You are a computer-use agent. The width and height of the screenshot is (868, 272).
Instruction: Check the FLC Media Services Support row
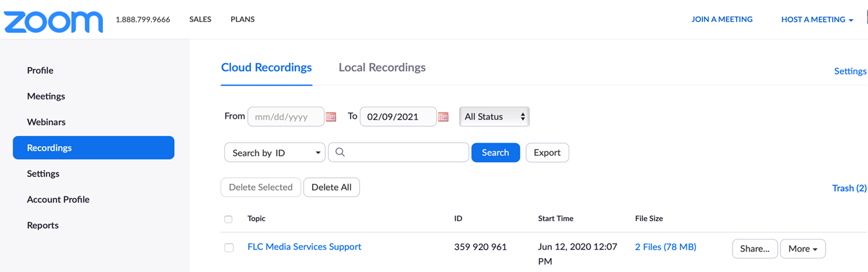point(228,247)
